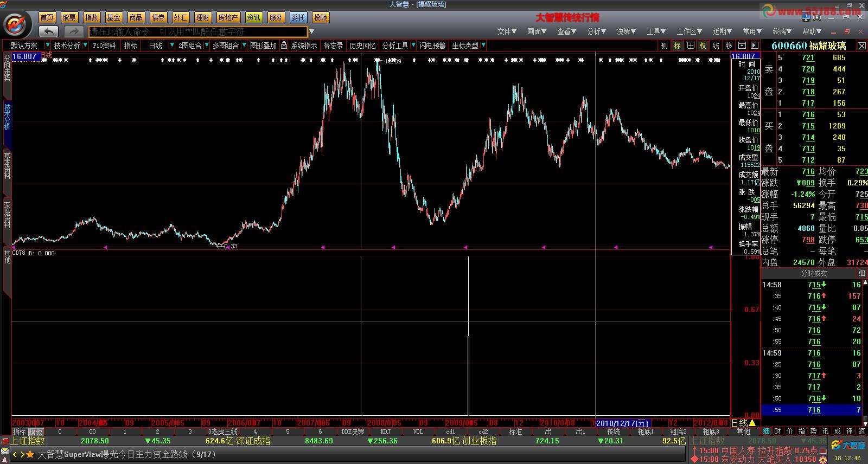Toggle the crosshair grid icon
This screenshot has height=464, width=868.
coord(691,46)
